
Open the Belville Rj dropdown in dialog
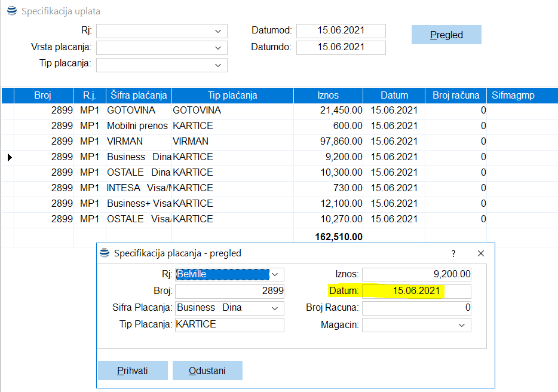(x=275, y=275)
